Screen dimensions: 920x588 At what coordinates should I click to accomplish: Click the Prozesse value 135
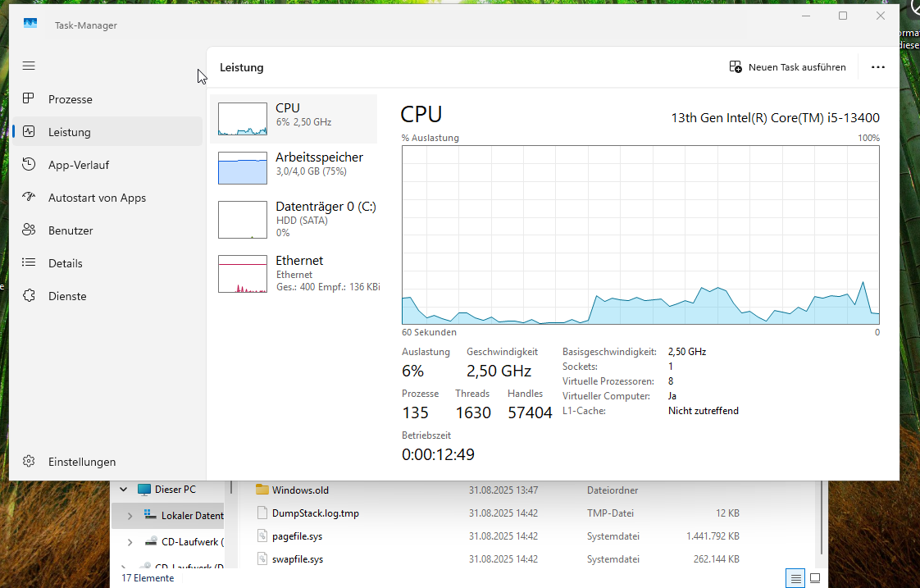[416, 413]
